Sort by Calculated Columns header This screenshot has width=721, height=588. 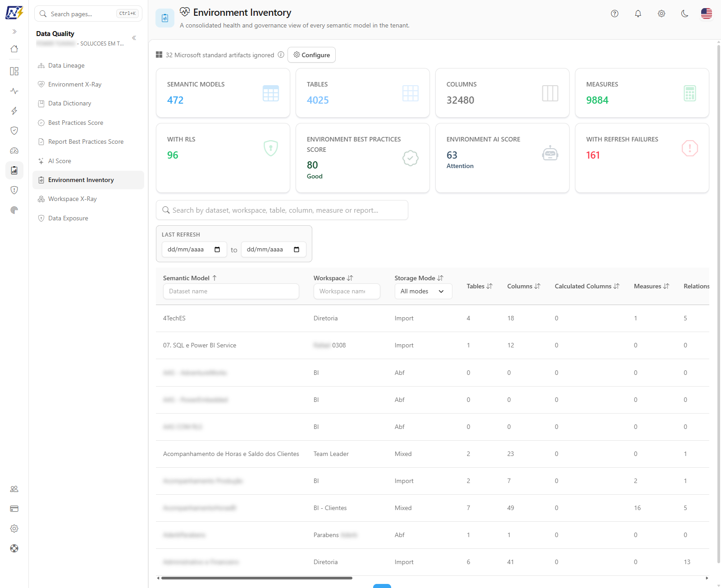click(x=587, y=286)
